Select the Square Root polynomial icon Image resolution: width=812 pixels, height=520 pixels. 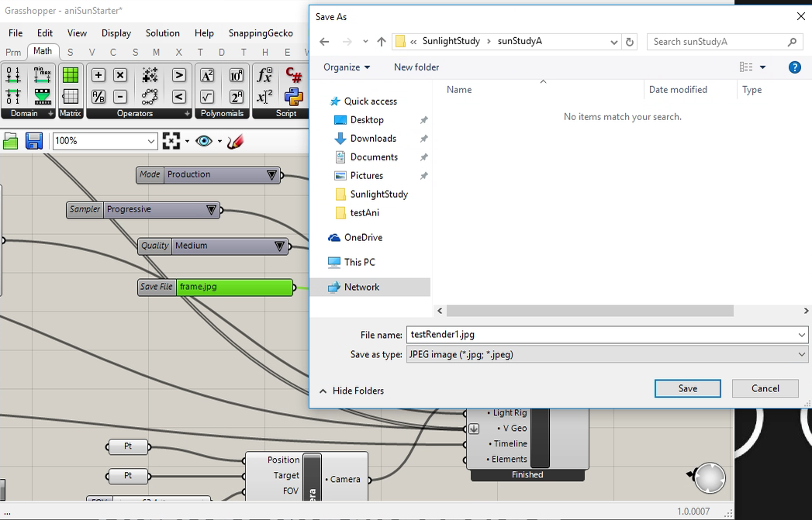pos(207,97)
